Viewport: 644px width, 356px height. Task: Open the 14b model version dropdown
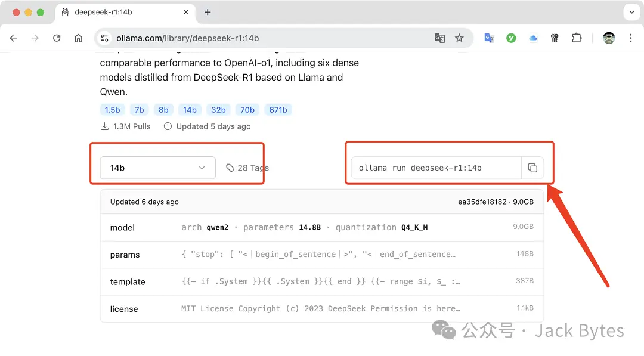[157, 168]
